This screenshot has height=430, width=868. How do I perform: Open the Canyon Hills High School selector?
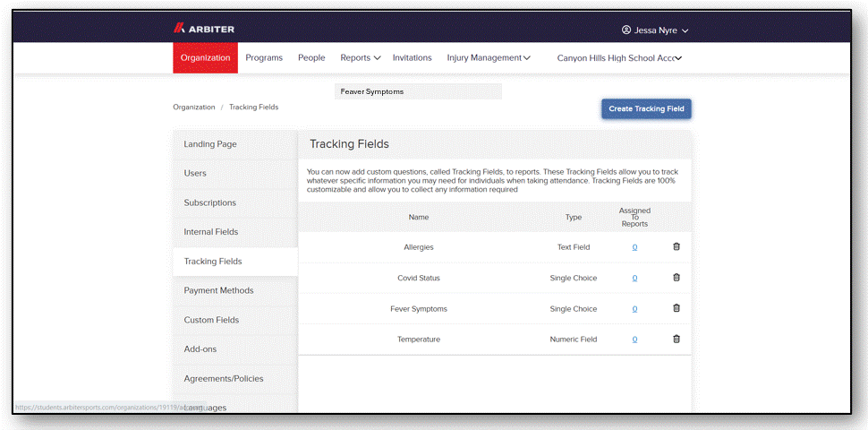point(619,58)
